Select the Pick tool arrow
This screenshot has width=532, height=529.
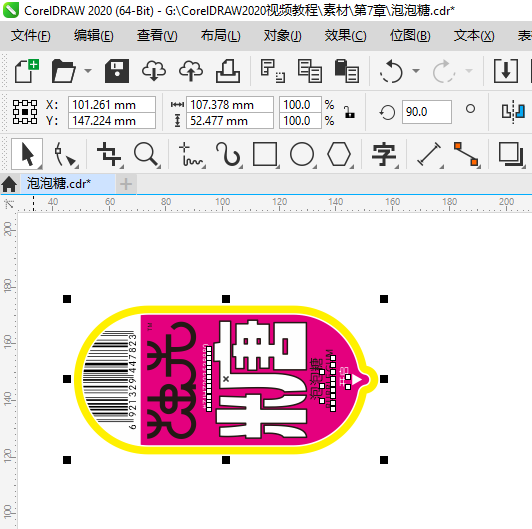tap(27, 154)
